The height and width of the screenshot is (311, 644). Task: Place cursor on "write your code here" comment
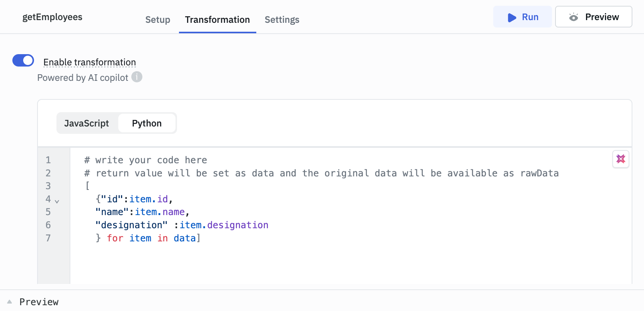tap(151, 160)
